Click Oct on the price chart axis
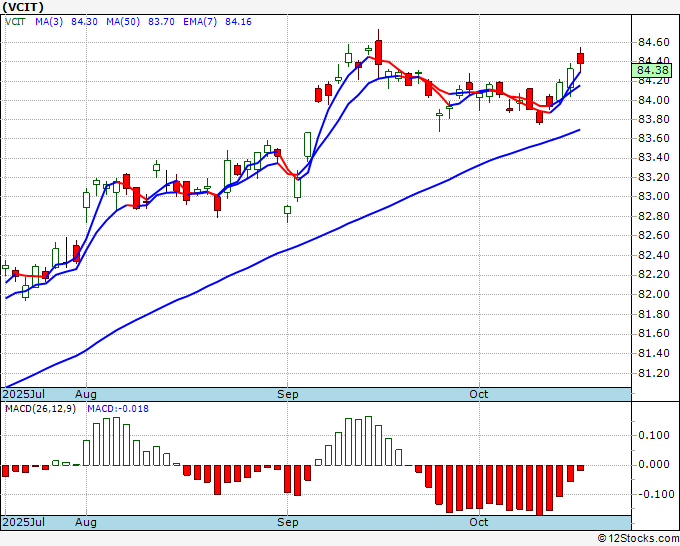 click(x=479, y=394)
